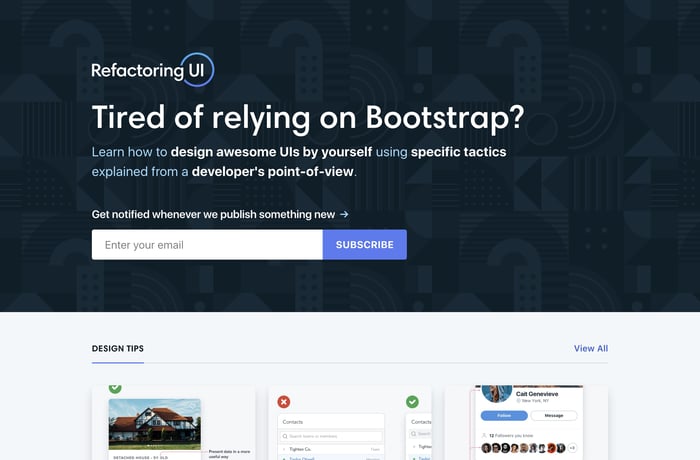
Task: Click the 'Tighten Co.' row in Contacts
Action: coord(331,449)
